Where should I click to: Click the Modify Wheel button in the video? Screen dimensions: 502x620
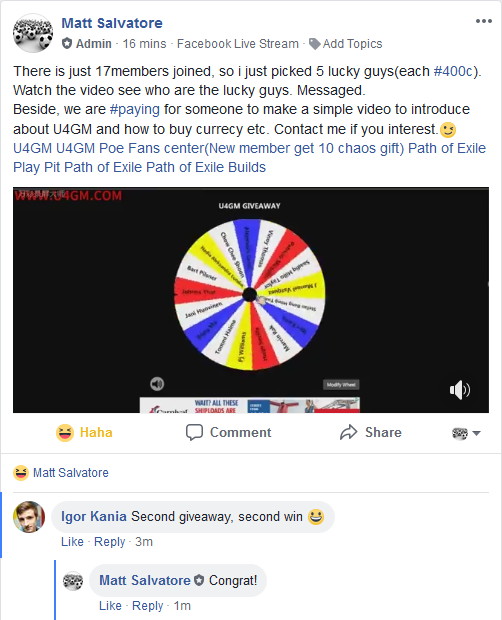point(342,385)
